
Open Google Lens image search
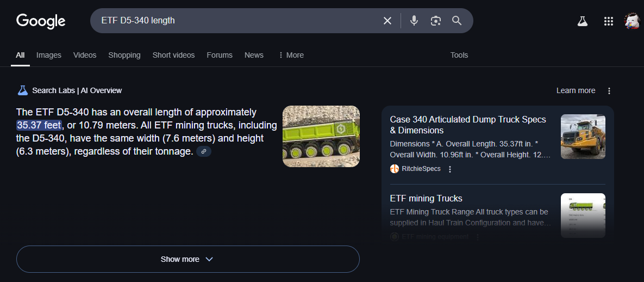(435, 21)
